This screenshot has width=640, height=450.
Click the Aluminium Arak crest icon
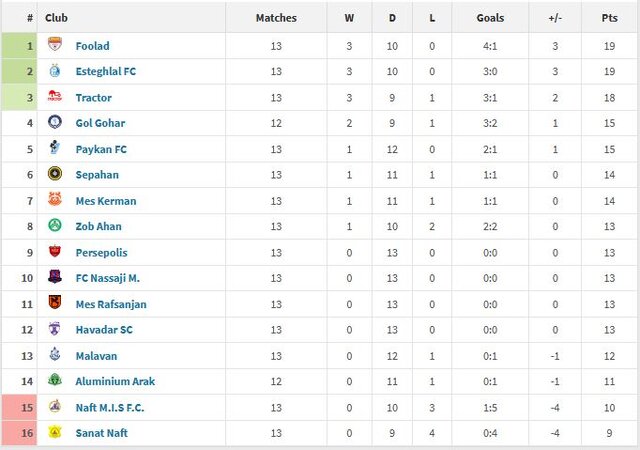click(55, 381)
